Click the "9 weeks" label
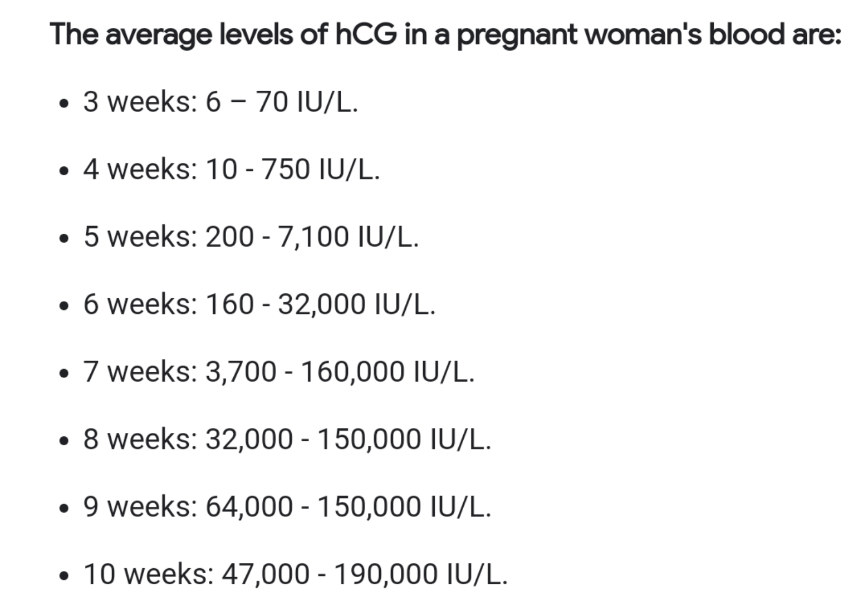This screenshot has width=868, height=601. (x=136, y=506)
